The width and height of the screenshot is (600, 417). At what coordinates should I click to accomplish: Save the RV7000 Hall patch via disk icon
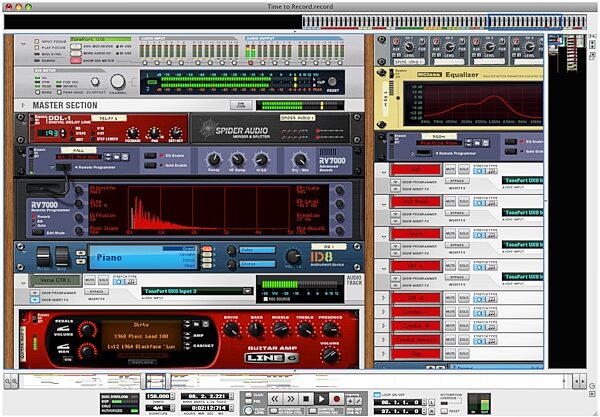coord(125,157)
